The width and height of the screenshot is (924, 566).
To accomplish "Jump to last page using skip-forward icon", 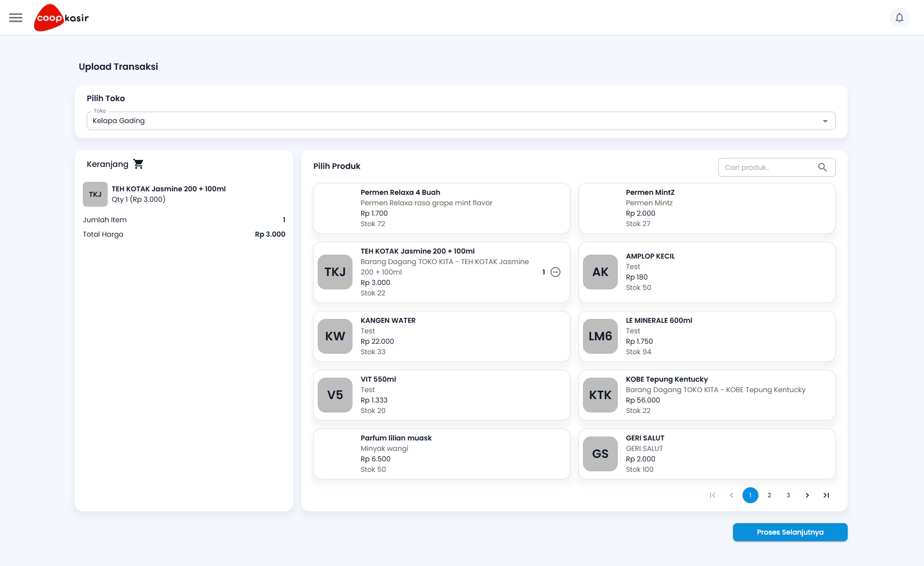I will [x=826, y=495].
